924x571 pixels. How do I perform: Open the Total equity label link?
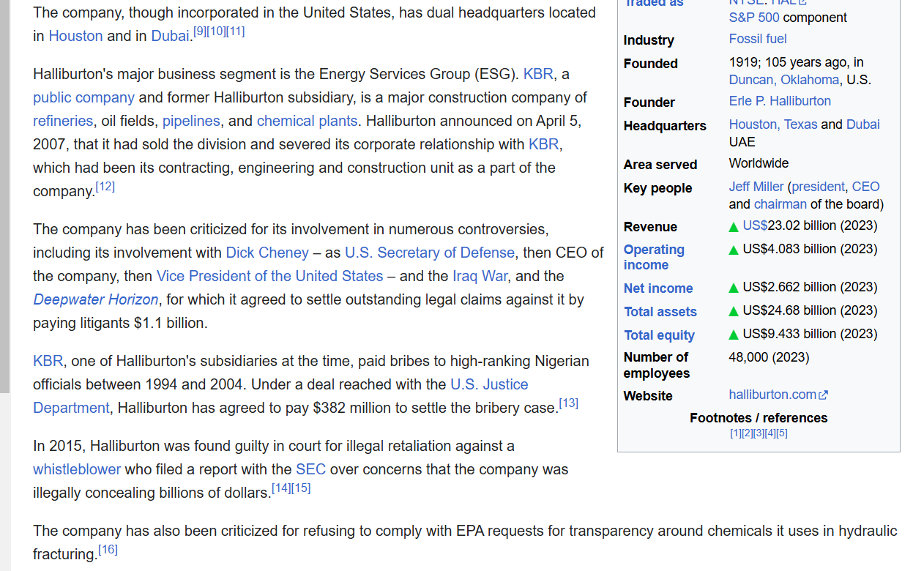[x=659, y=335]
